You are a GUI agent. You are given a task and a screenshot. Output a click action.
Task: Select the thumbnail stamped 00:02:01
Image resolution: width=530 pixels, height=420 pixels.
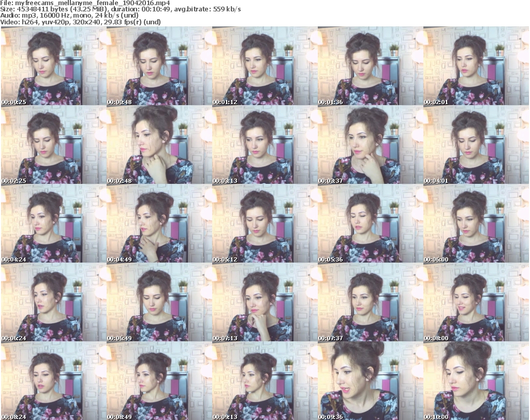tap(476, 66)
